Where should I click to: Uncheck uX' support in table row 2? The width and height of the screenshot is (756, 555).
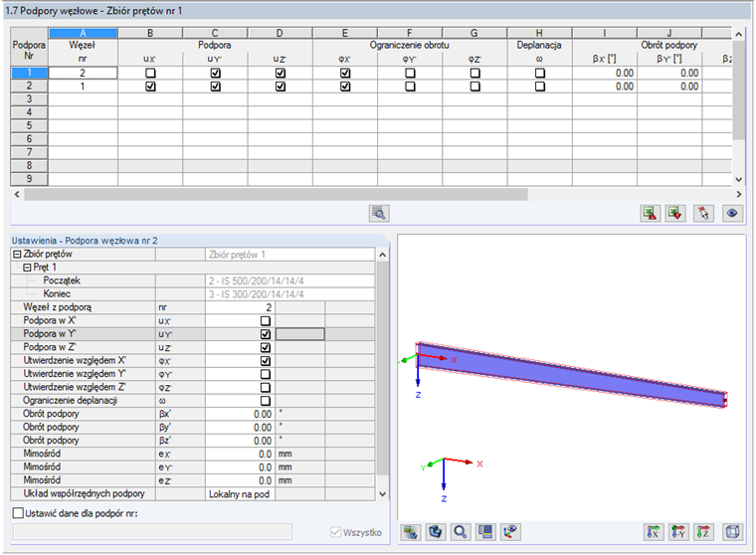[x=150, y=87]
